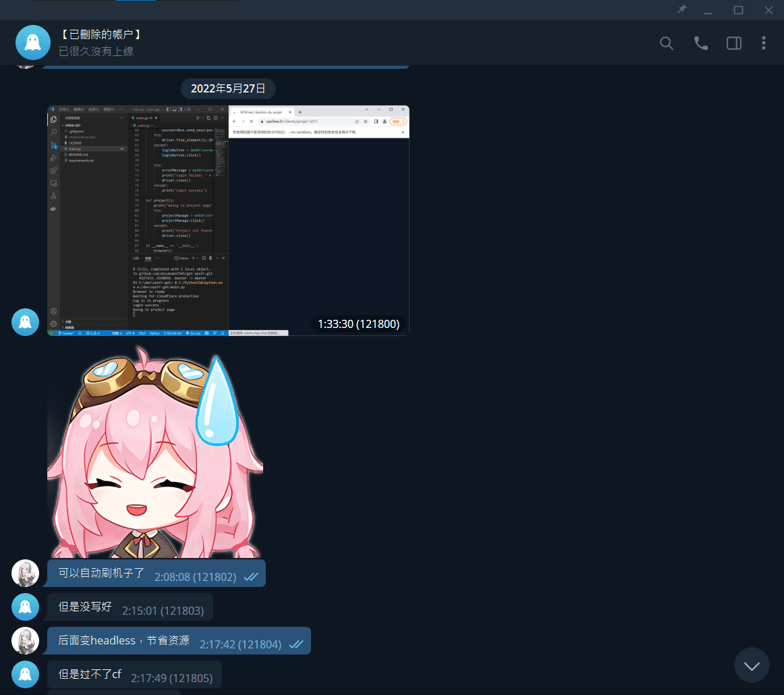Open the VS Code screenshot image
Screen dimensions: 784x695
228,221
